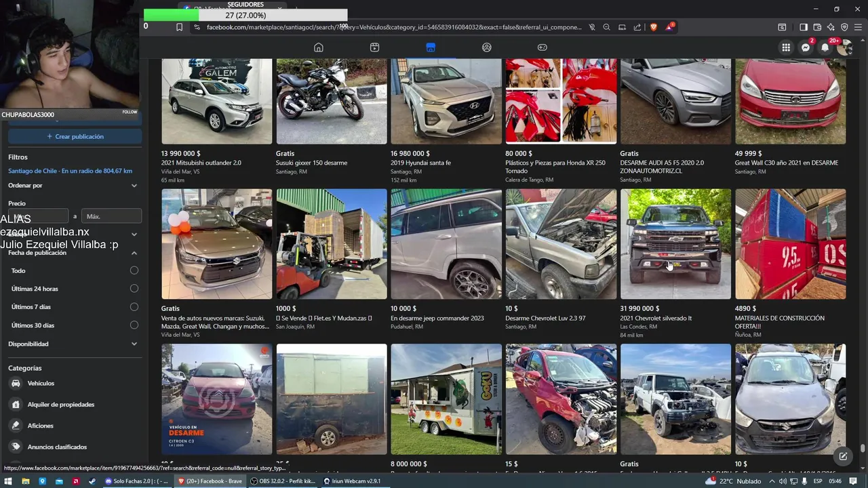Open the 2021 Mitsubishi outlander 2.0 listing photo
The height and width of the screenshot is (488, 868).
coord(216,101)
